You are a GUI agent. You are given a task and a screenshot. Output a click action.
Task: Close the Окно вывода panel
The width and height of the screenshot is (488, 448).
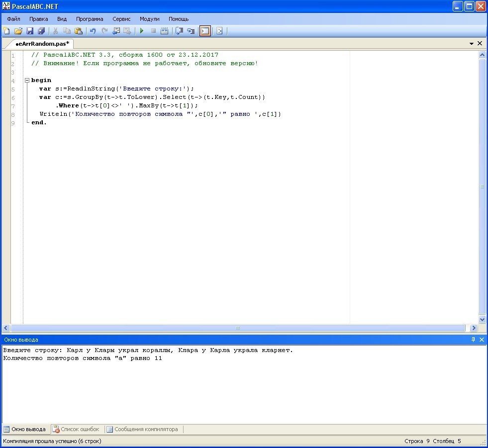click(x=481, y=340)
